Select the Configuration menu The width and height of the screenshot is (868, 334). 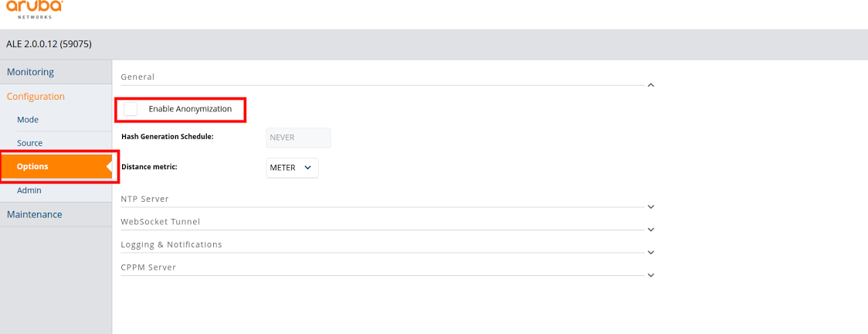(x=56, y=97)
